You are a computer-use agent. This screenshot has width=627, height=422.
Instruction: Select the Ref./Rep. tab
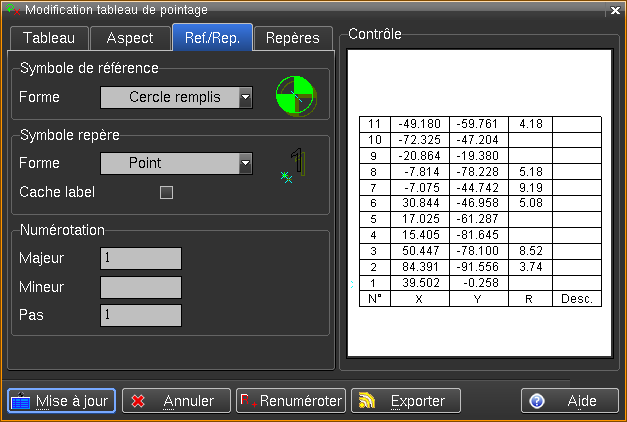(211, 38)
